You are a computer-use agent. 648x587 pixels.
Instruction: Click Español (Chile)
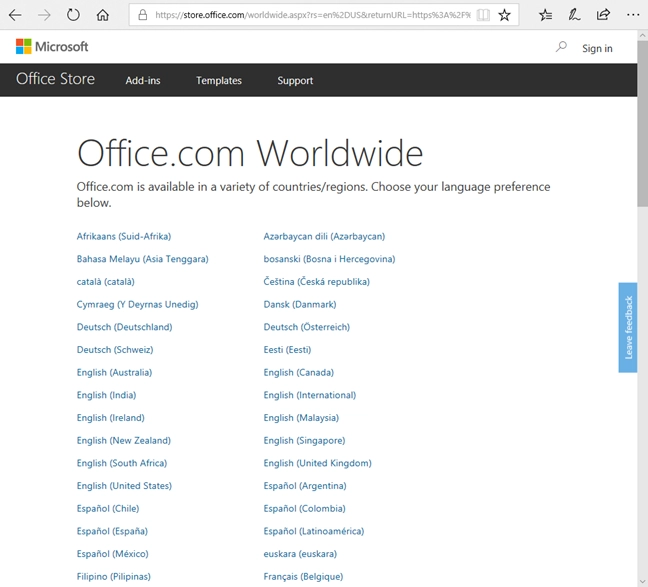(x=108, y=508)
